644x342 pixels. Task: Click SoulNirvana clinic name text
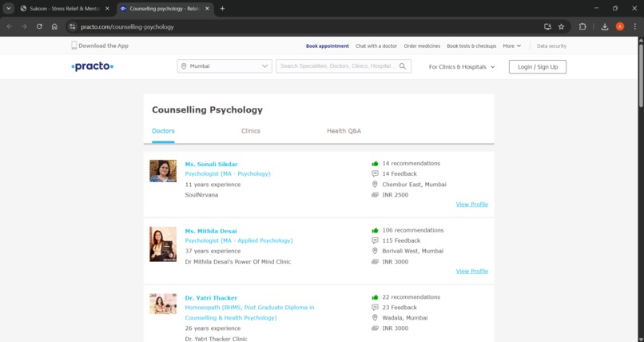[x=201, y=195]
